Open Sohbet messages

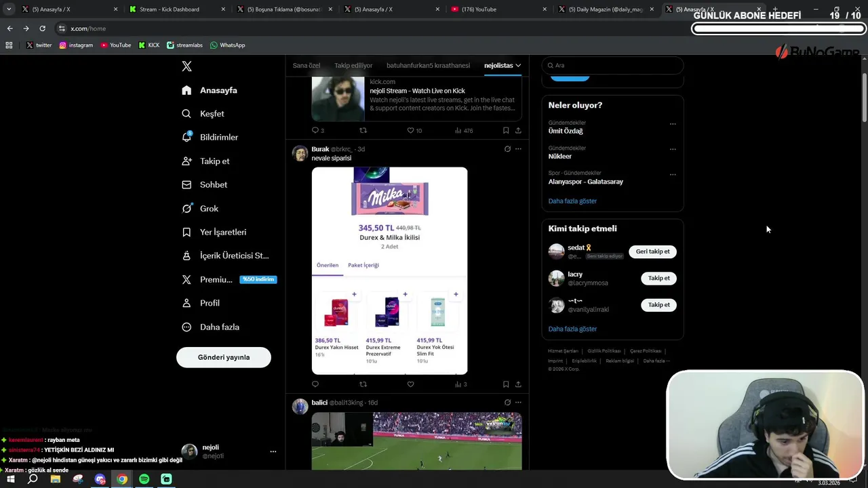[204, 185]
